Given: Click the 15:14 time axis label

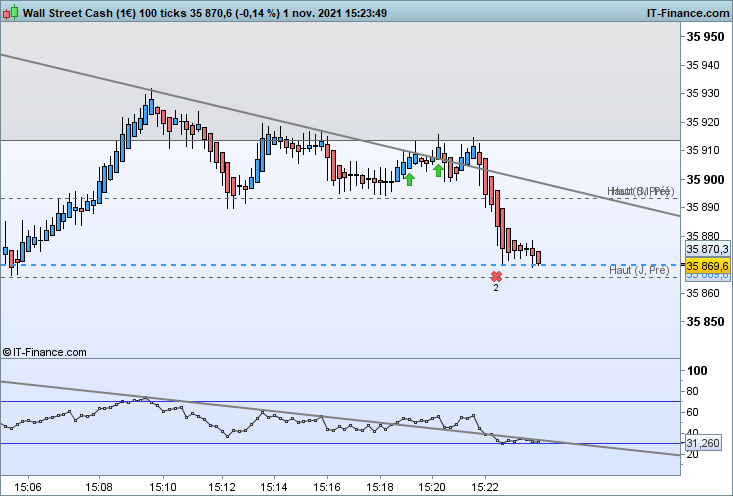Looking at the screenshot, I should click(273, 487).
